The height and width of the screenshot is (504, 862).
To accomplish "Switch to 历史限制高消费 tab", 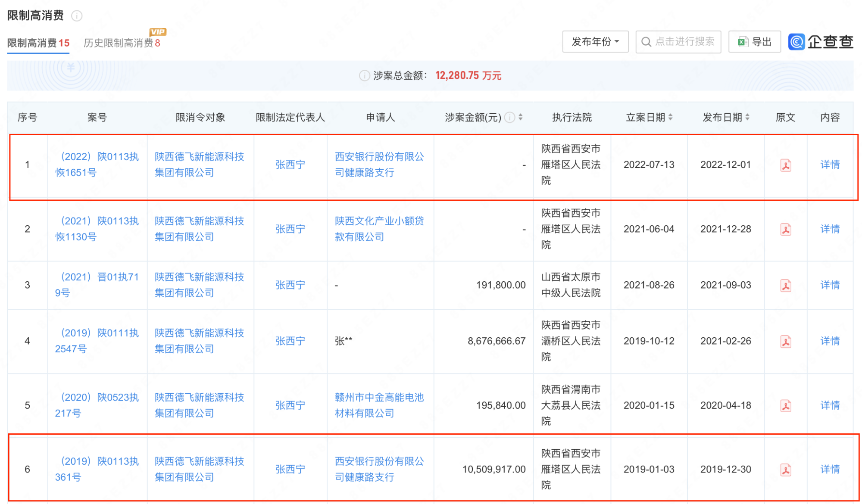I will coord(122,43).
